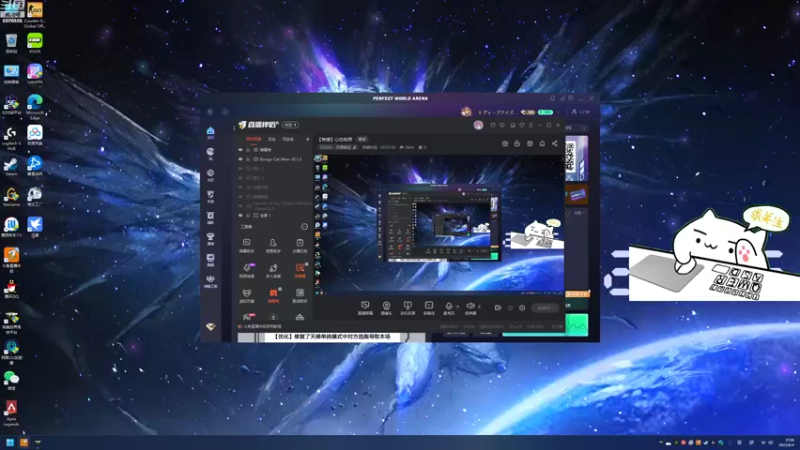Screen dimensions: 800x450
Task: Click the Perfect World Arena player name next to avatar
Action: [x=496, y=112]
